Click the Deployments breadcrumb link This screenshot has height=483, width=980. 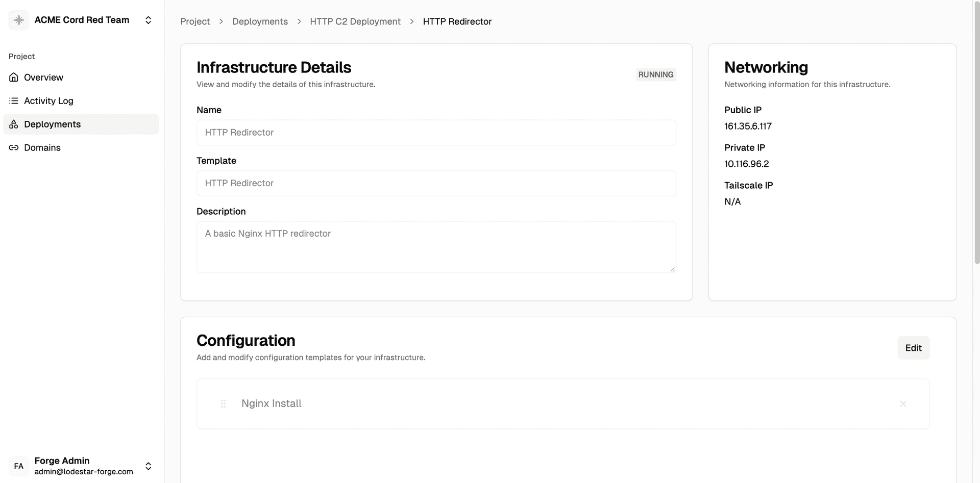pos(260,21)
